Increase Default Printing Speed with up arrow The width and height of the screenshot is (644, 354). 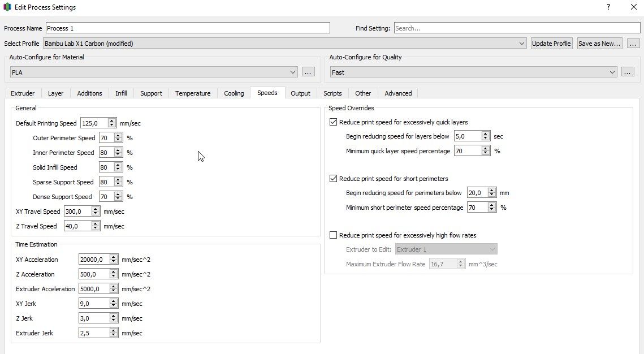111,121
